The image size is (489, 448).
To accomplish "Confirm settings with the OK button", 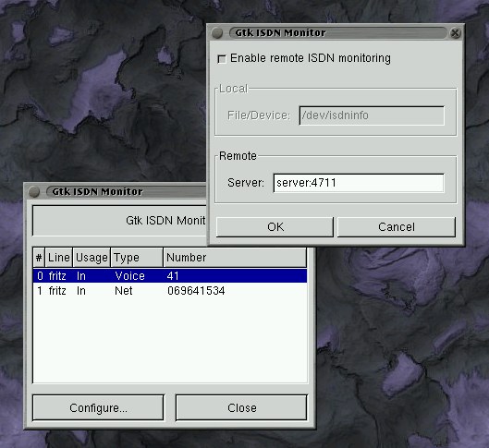I will (275, 227).
